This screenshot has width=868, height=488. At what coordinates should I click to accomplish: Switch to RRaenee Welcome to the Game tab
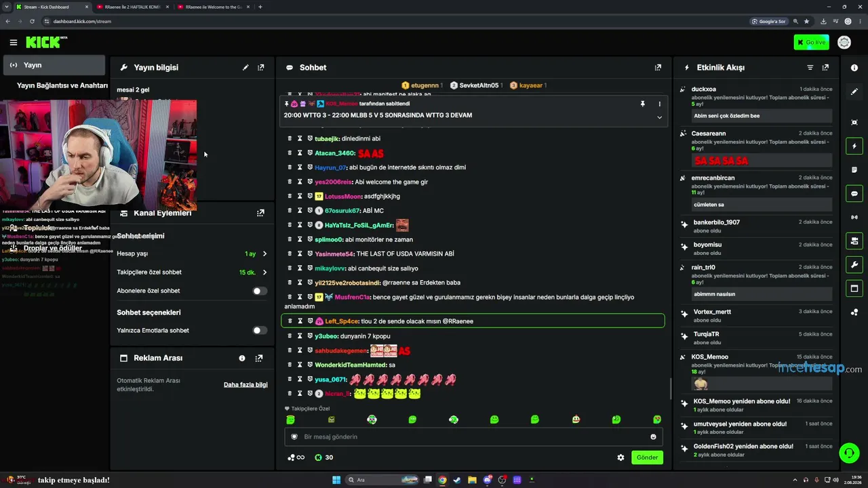click(213, 7)
